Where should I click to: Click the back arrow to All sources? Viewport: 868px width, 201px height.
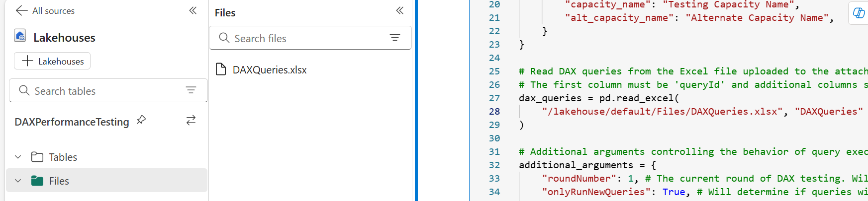21,10
